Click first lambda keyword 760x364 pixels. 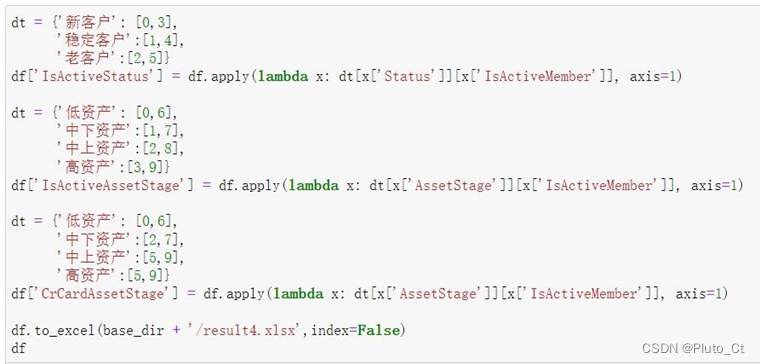(x=283, y=77)
